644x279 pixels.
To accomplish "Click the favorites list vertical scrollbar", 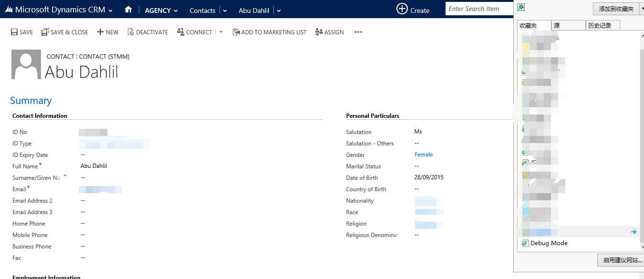I will click(x=642, y=140).
